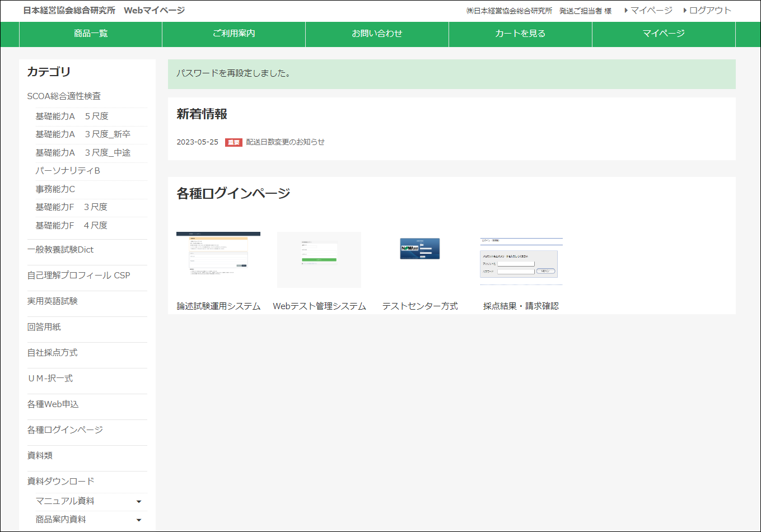Open the テストセンター方式 login thumbnail
The width and height of the screenshot is (761, 532).
[x=419, y=248]
